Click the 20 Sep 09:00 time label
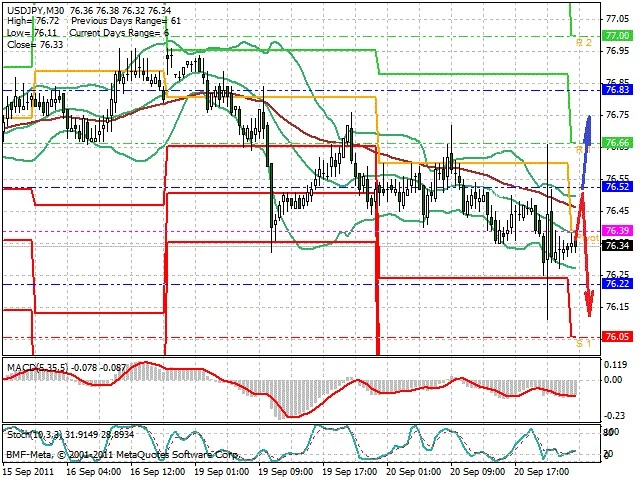 [478, 472]
